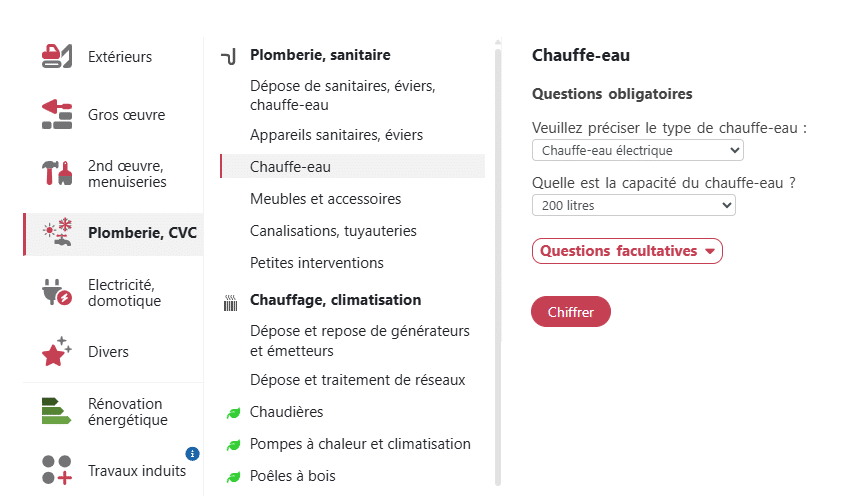Open Pompes à chaleur et climatisation

click(x=360, y=444)
